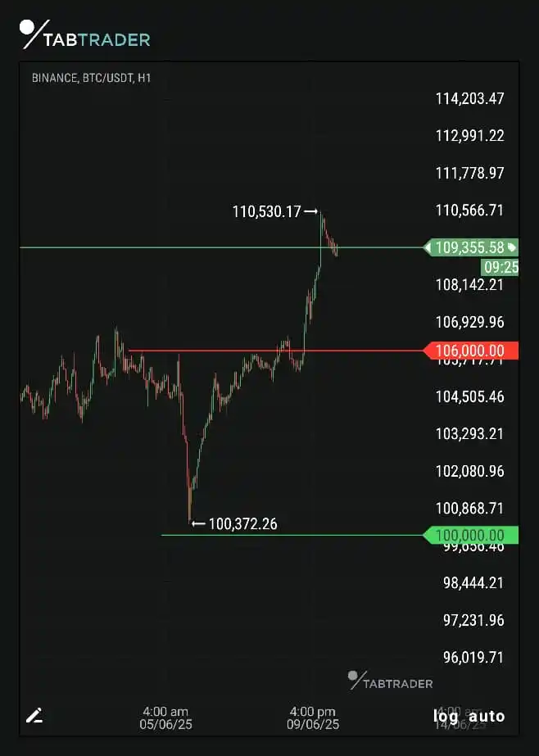The width and height of the screenshot is (539, 756).
Task: Select the green 100,000.00 alert label
Action: point(470,535)
